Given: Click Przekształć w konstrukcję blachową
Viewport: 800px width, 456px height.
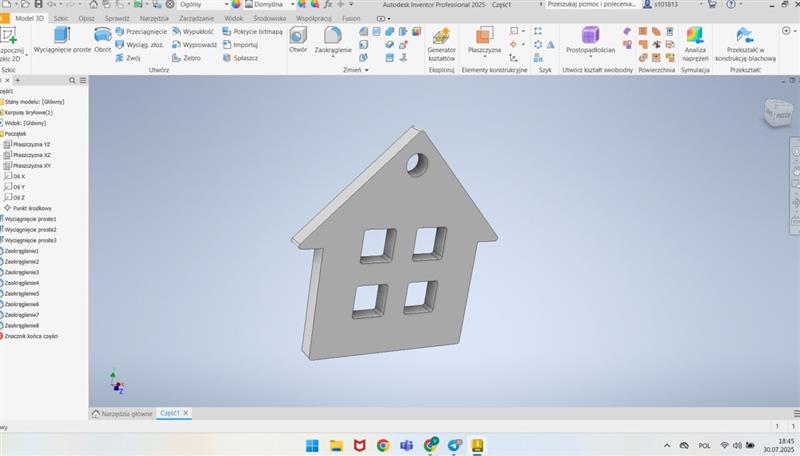Looking at the screenshot, I should [745, 45].
